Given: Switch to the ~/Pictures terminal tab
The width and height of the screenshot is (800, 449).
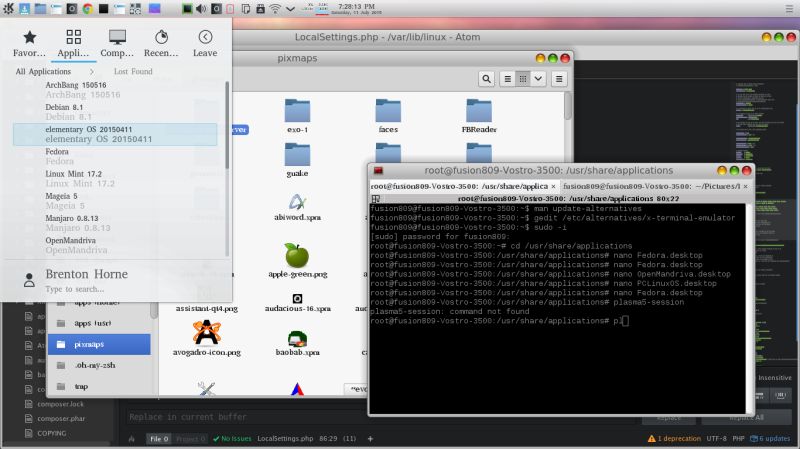Looking at the screenshot, I should pos(652,186).
